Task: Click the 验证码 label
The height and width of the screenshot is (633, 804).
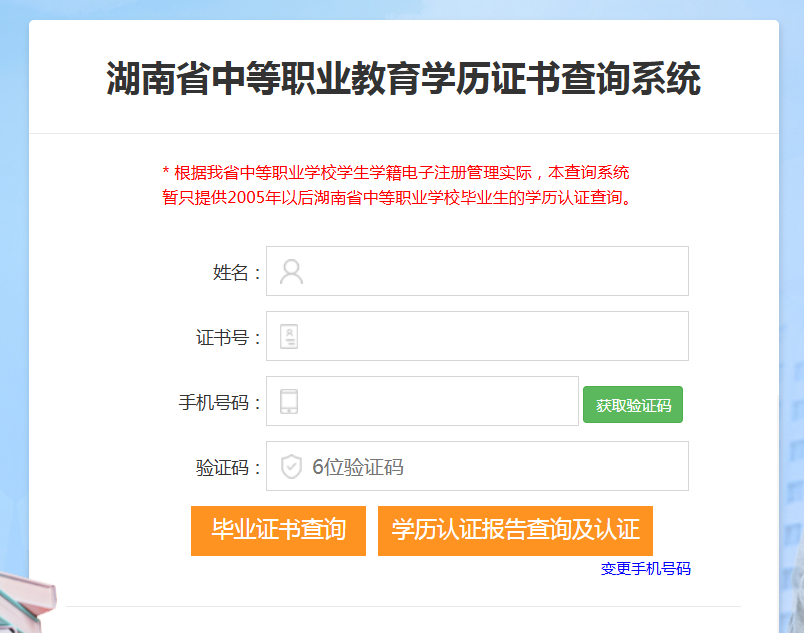Action: pyautogui.click(x=225, y=465)
